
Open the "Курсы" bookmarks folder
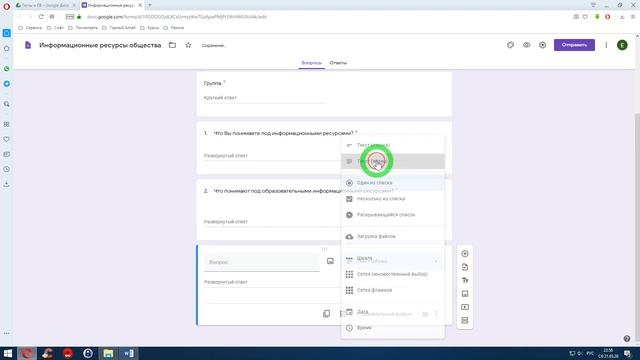click(149, 28)
